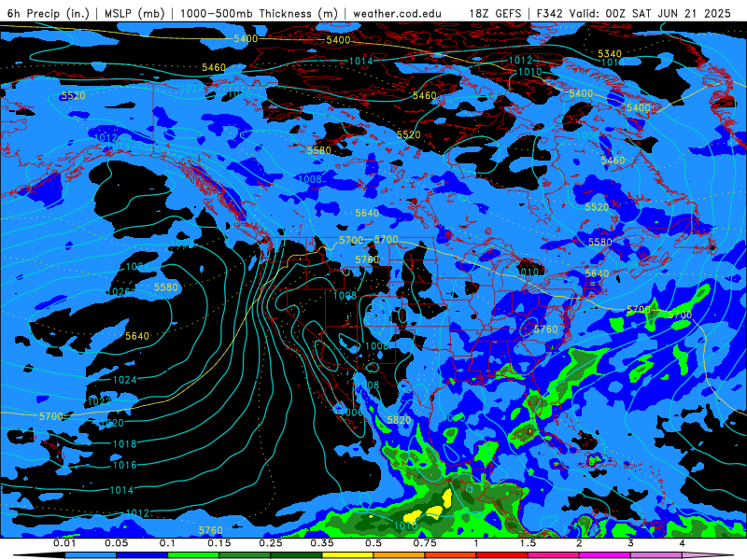747x560 pixels.
Task: Click the magenta 2–3 legend swatch
Action: pyautogui.click(x=605, y=555)
